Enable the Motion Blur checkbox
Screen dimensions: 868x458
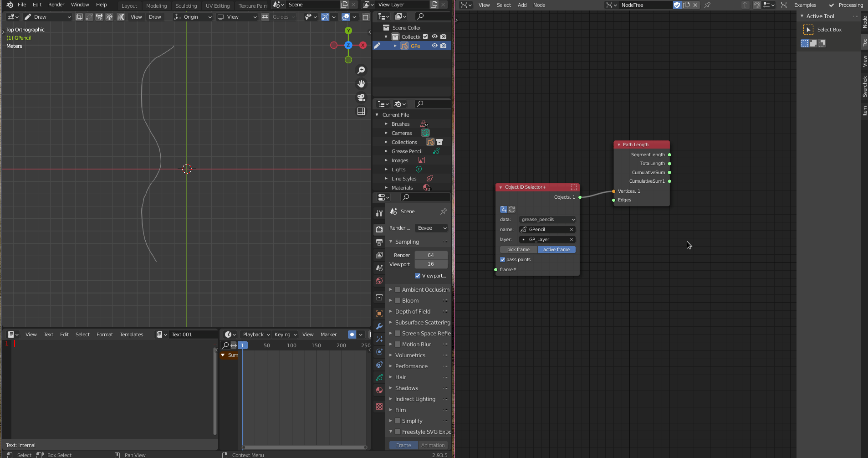click(398, 344)
